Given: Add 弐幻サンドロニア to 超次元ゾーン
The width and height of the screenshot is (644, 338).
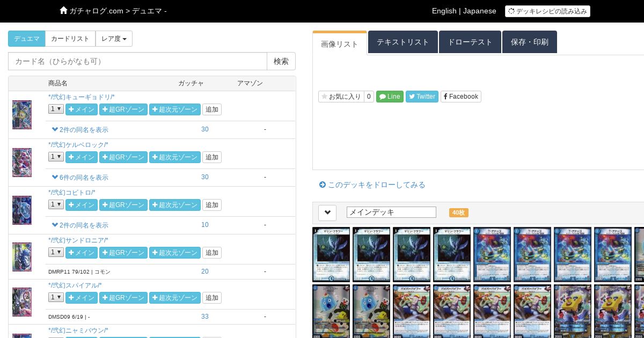Looking at the screenshot, I should (175, 253).
